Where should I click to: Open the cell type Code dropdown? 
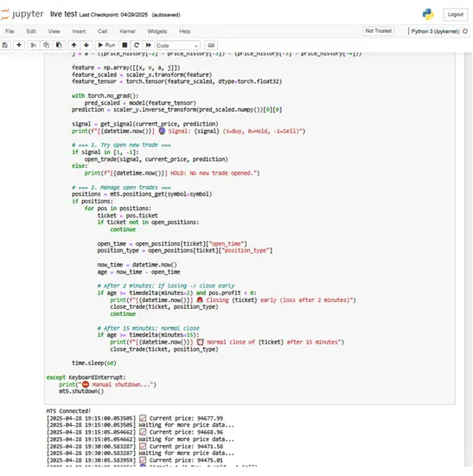178,46
